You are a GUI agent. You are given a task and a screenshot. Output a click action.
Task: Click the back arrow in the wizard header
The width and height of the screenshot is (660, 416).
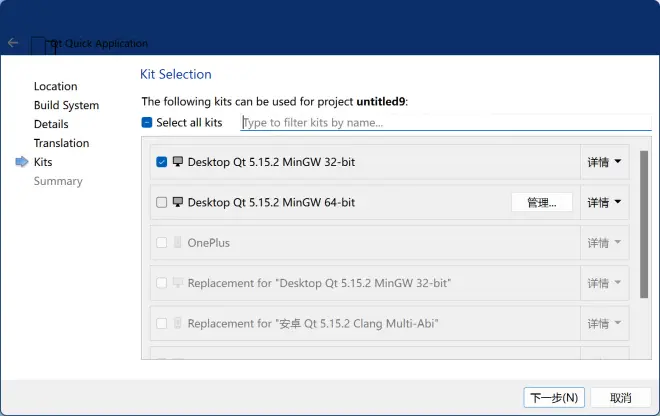click(13, 43)
